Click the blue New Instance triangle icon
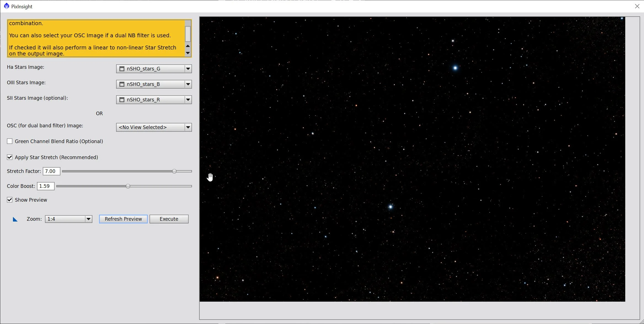644x324 pixels. [15, 219]
